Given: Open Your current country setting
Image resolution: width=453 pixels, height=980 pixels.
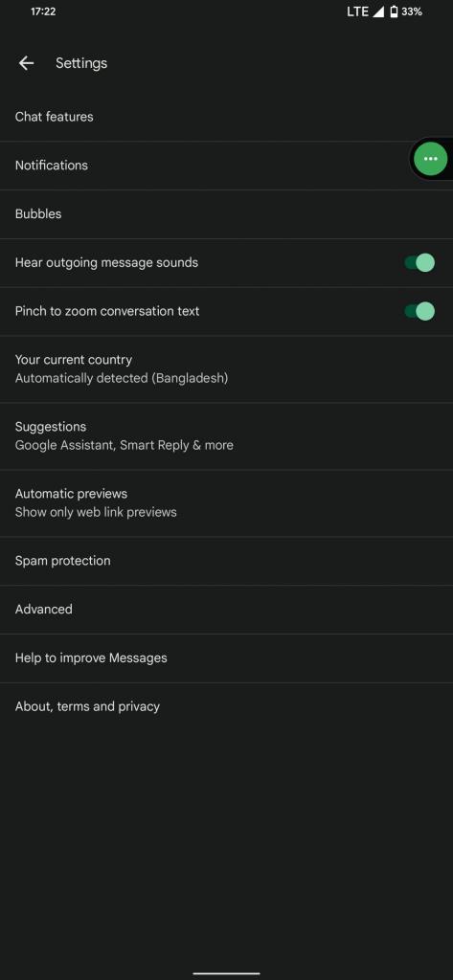Looking at the screenshot, I should pos(226,369).
